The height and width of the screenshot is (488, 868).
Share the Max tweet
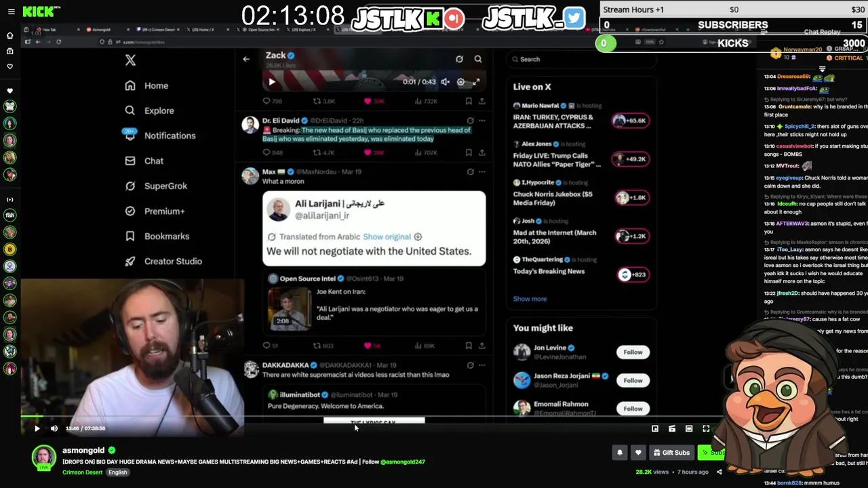tap(481, 346)
